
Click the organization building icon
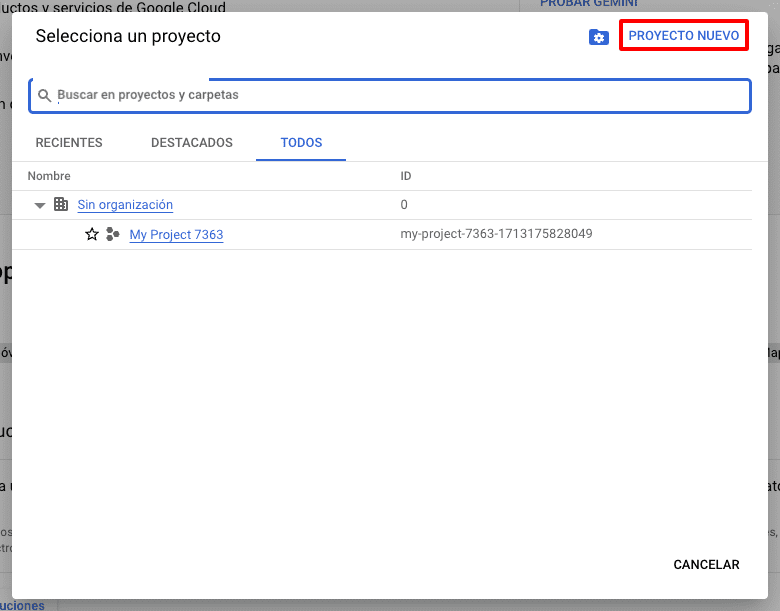click(61, 204)
